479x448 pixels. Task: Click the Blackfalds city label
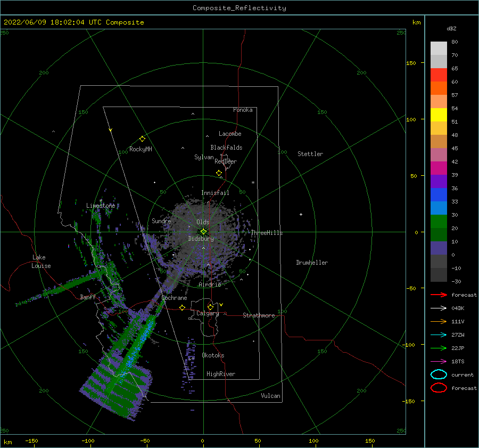[226, 148]
